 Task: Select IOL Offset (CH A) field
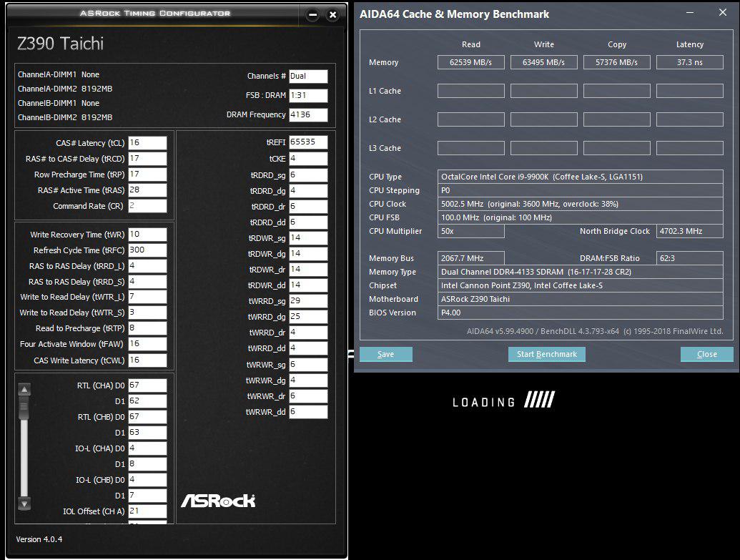coord(147,511)
